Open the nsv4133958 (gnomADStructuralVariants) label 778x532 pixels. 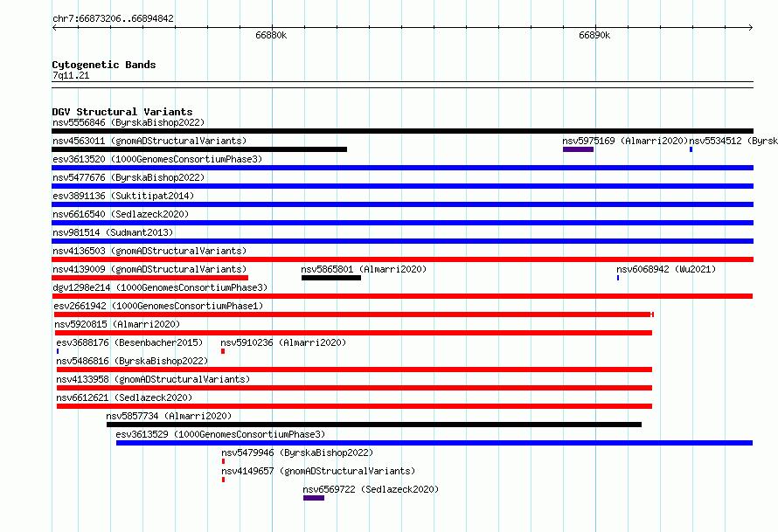tap(153, 379)
